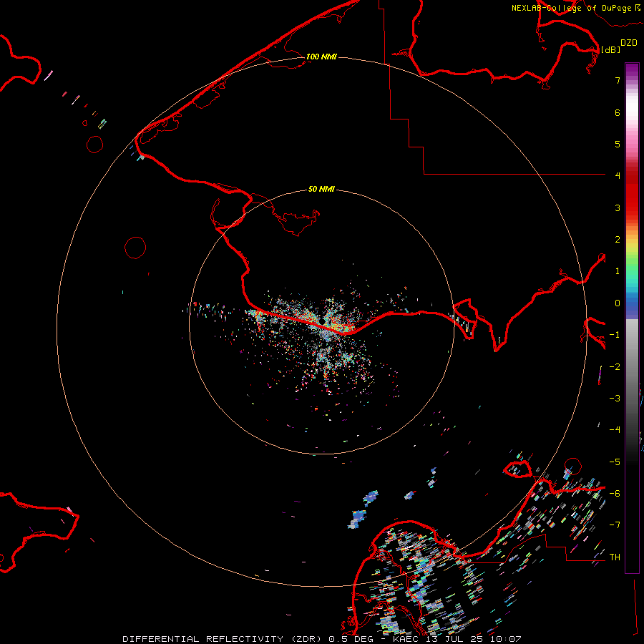Click the purple top of the color bar
This screenshot has width=644, height=644.
point(632,70)
